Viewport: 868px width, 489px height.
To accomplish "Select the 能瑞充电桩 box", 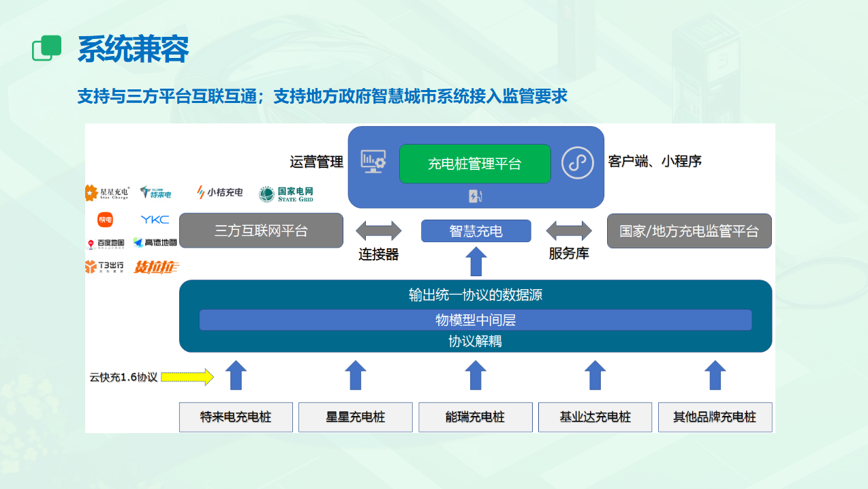I will tap(476, 417).
